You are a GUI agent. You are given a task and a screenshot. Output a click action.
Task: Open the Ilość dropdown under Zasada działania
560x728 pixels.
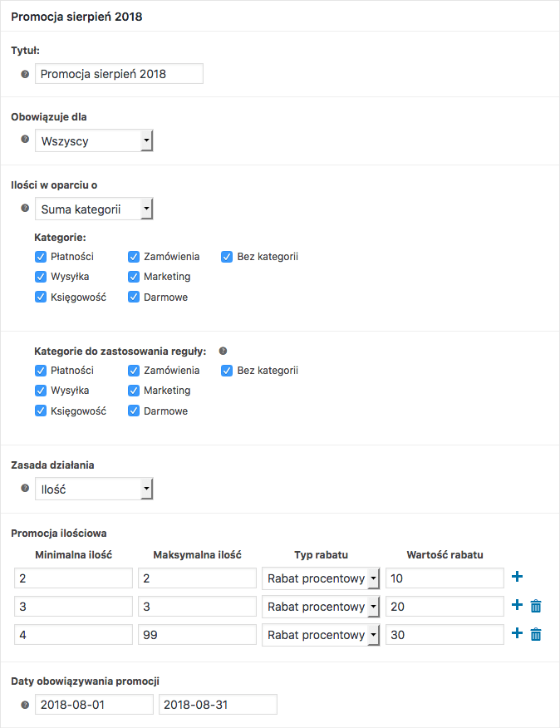click(x=94, y=489)
